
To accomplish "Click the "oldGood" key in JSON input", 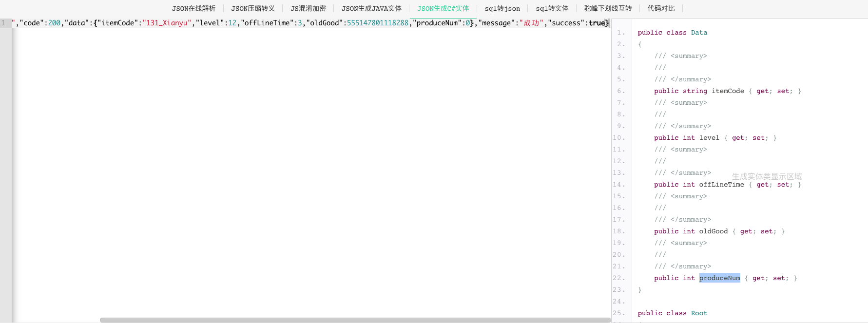I will [x=325, y=23].
